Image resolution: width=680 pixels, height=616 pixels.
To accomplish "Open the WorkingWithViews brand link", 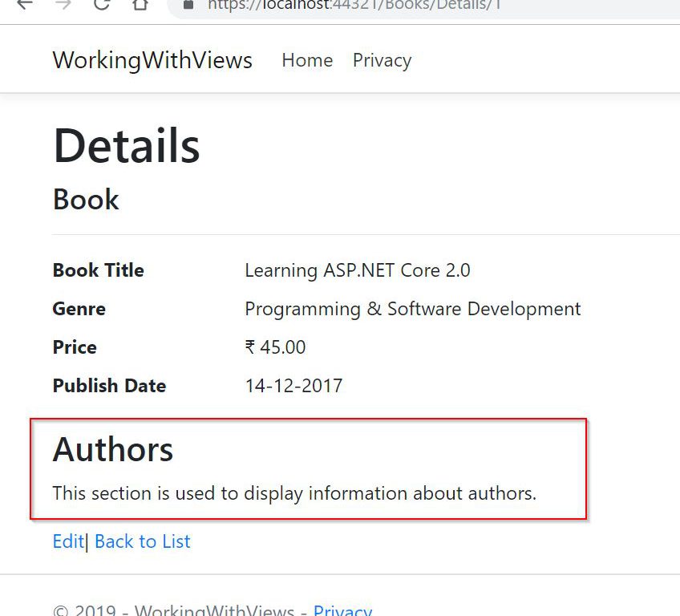I will [x=152, y=60].
